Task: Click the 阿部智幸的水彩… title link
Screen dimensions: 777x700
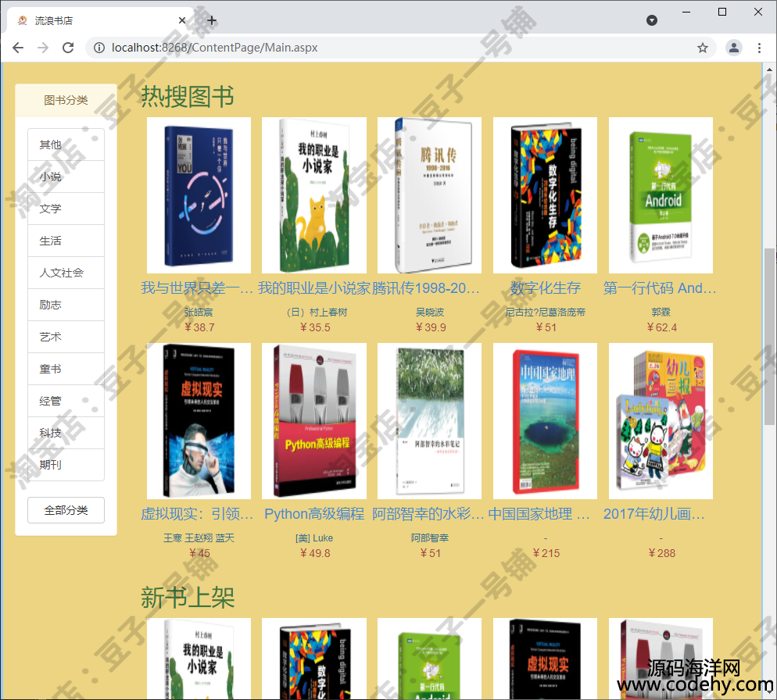Action: [428, 514]
